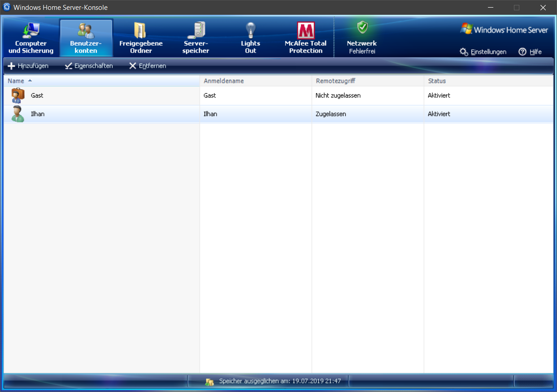
Task: Switch to the Serverspeicher tab
Action: (x=196, y=38)
